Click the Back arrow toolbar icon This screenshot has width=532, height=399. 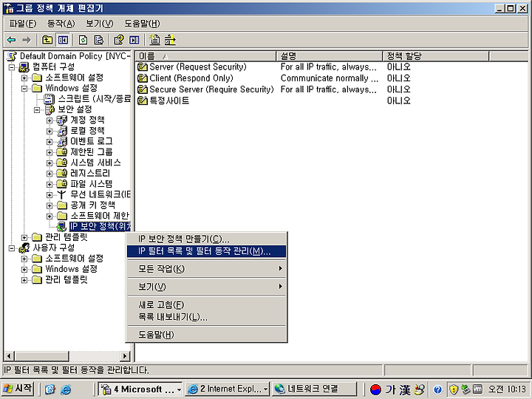pos(12,40)
